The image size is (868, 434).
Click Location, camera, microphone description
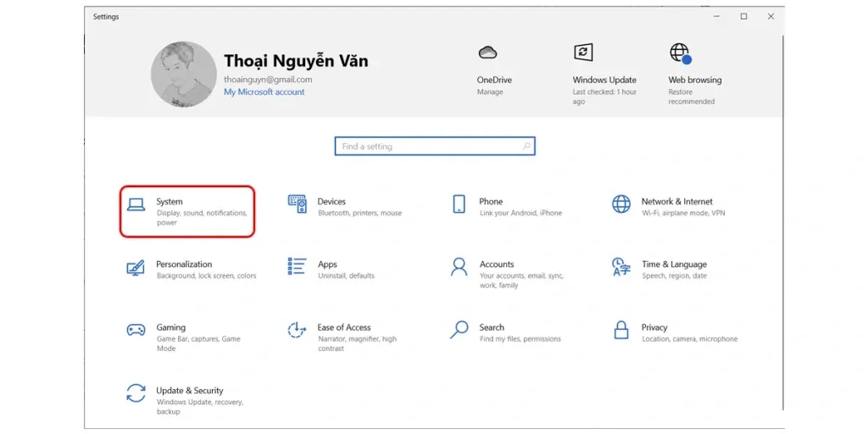pos(690,339)
